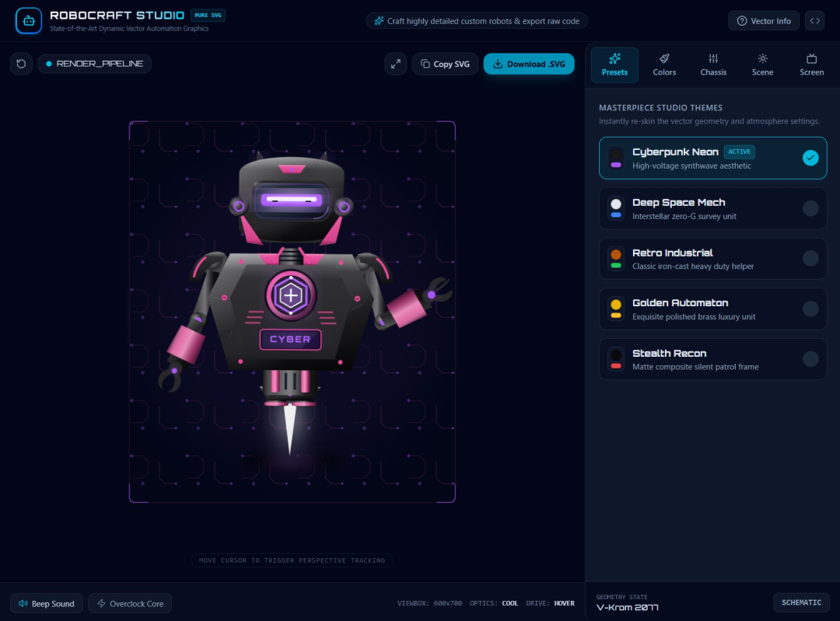Click the Beep Sound button
This screenshot has width=840, height=621.
coord(47,603)
